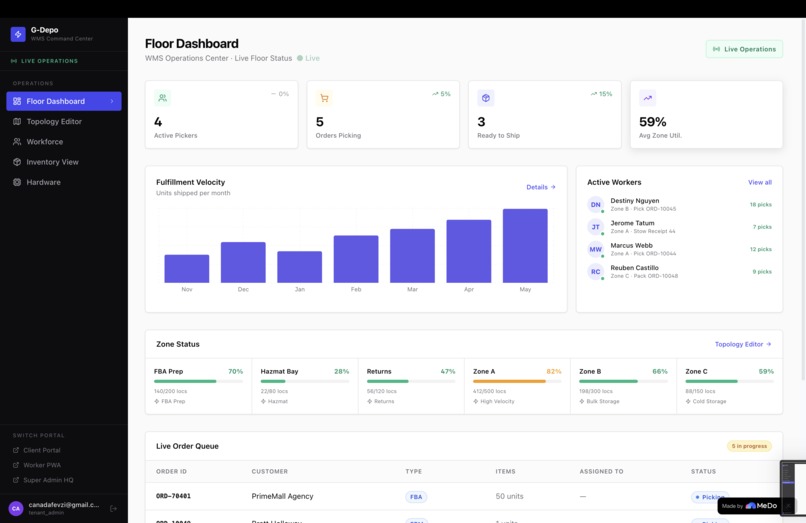Viewport: 806px width, 523px height.
Task: Open the Worker PWA link
Action: coord(42,465)
